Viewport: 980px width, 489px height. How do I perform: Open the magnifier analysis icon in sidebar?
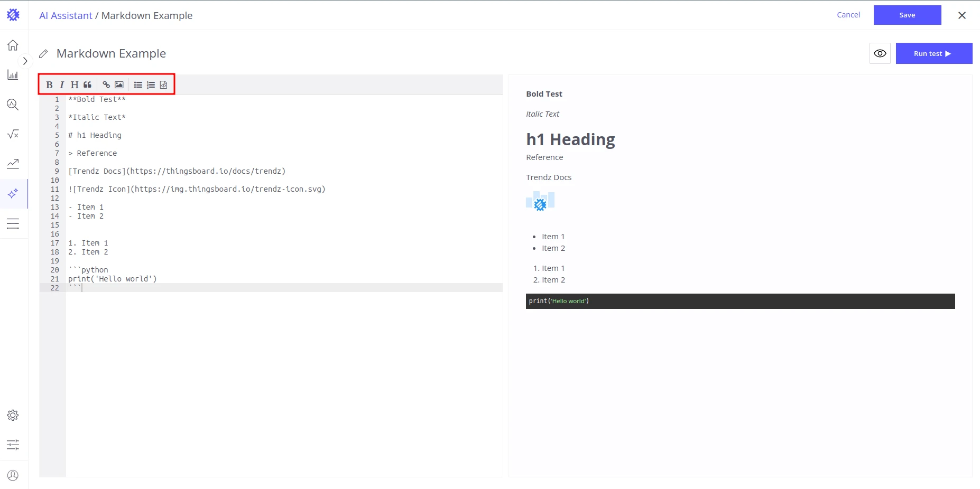point(13,105)
